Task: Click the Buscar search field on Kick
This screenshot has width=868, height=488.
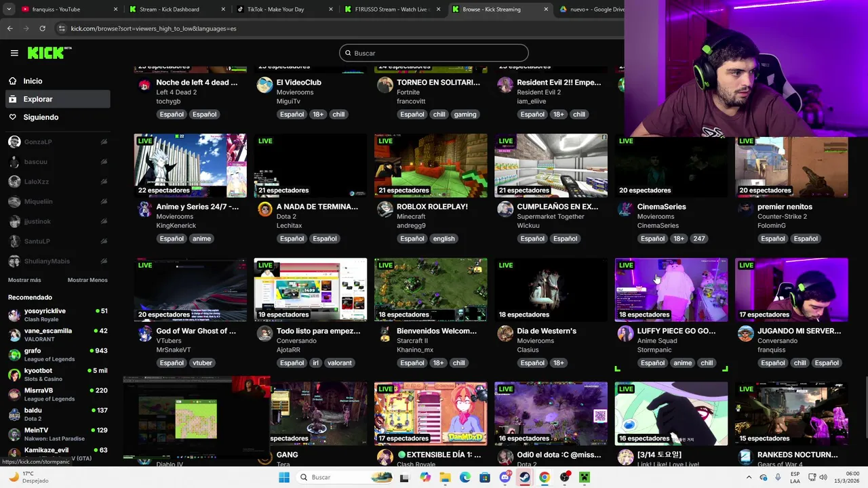Action: (x=434, y=53)
